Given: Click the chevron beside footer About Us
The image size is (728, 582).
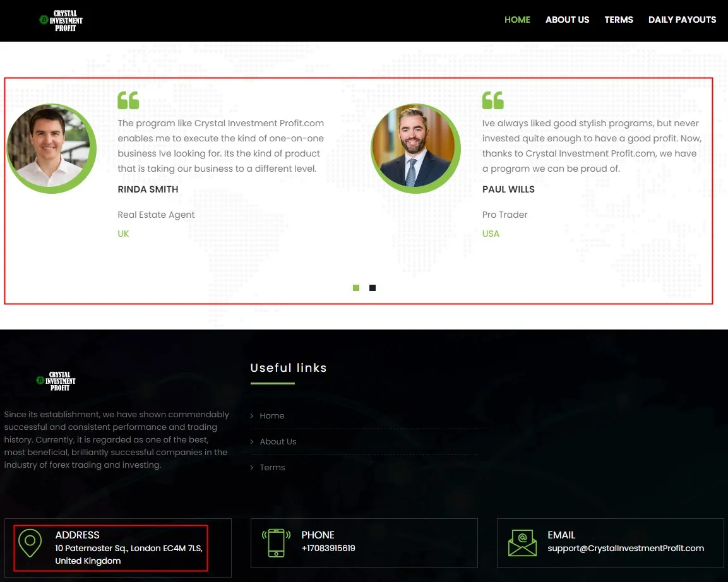Looking at the screenshot, I should pos(252,442).
